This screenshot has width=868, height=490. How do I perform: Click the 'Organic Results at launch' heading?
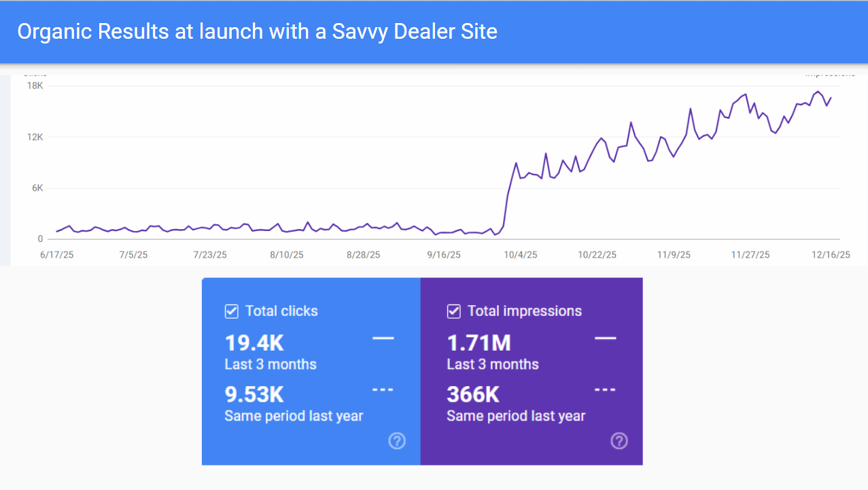point(257,32)
